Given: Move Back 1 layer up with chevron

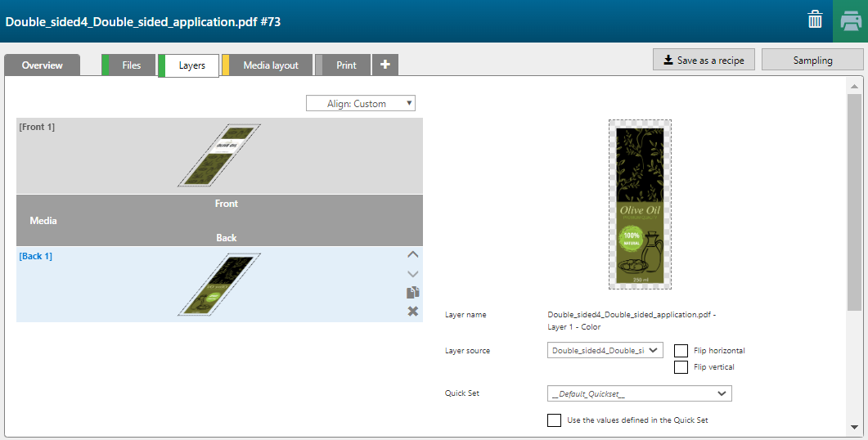Looking at the screenshot, I should 413,254.
